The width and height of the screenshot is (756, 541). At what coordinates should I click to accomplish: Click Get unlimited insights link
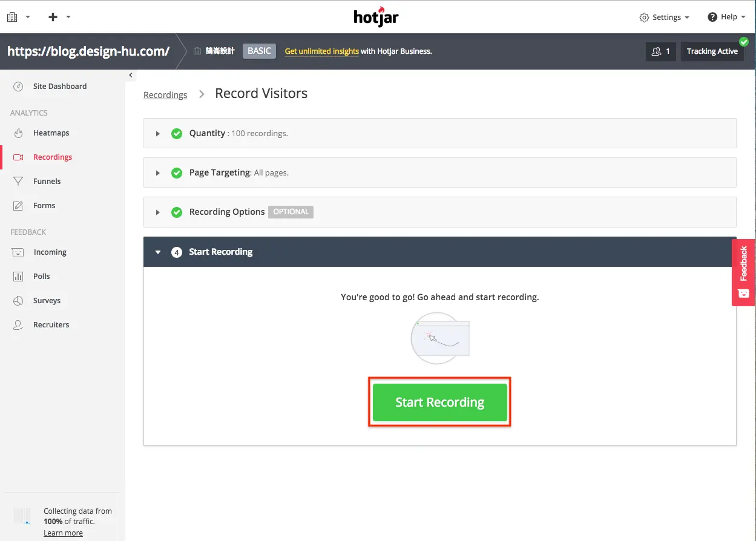(x=322, y=51)
